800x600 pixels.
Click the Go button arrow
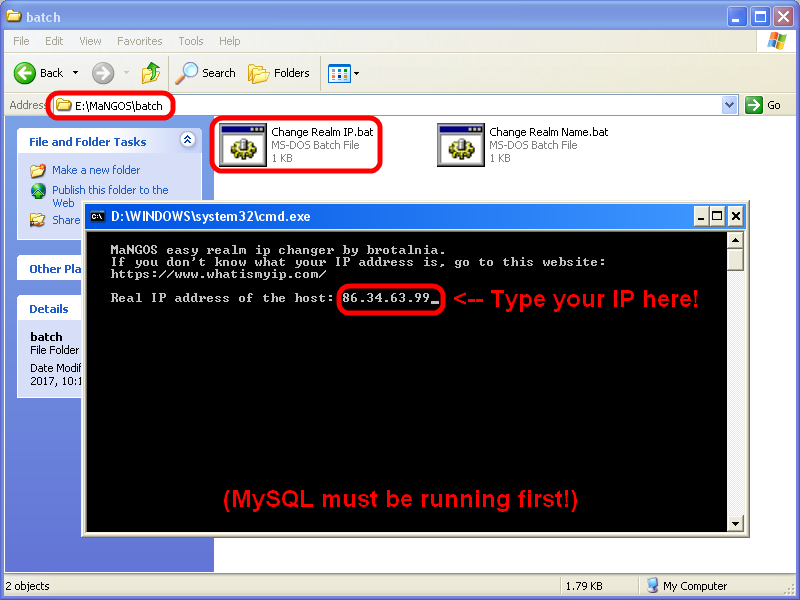pyautogui.click(x=753, y=105)
